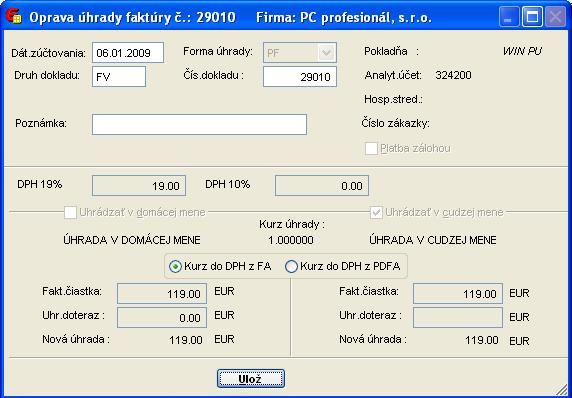Click the Kurz úhrady value 1.000000
The height and width of the screenshot is (398, 572).
coord(291,240)
